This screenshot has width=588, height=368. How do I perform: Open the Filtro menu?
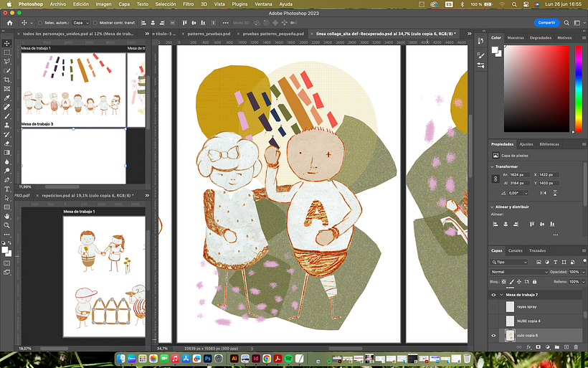click(188, 4)
